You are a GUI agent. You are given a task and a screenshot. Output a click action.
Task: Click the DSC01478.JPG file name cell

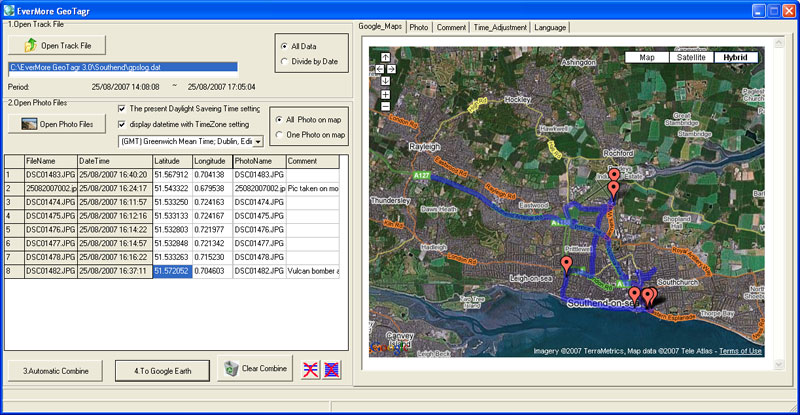click(51, 257)
